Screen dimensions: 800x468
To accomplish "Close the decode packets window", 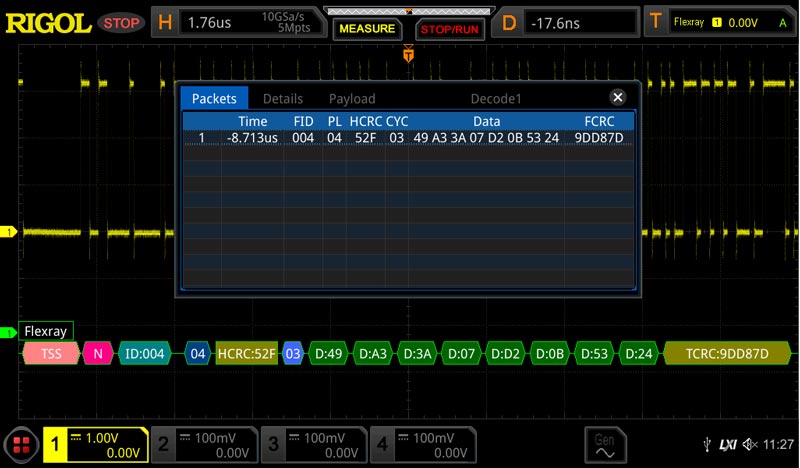I will pyautogui.click(x=617, y=97).
